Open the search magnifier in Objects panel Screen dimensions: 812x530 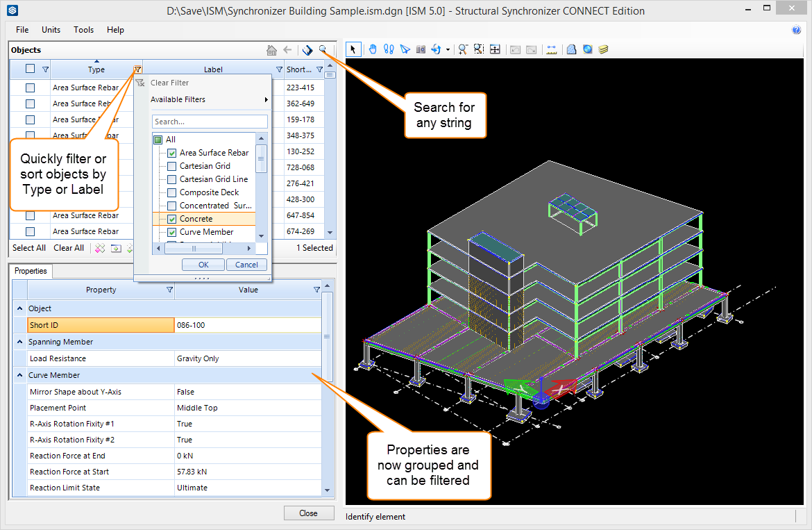point(323,49)
